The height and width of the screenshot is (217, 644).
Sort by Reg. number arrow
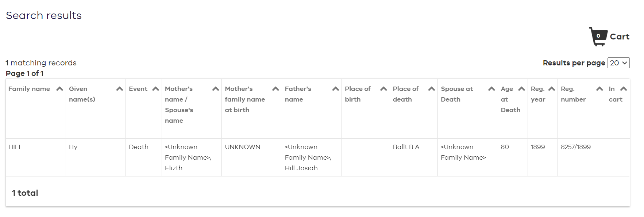599,89
